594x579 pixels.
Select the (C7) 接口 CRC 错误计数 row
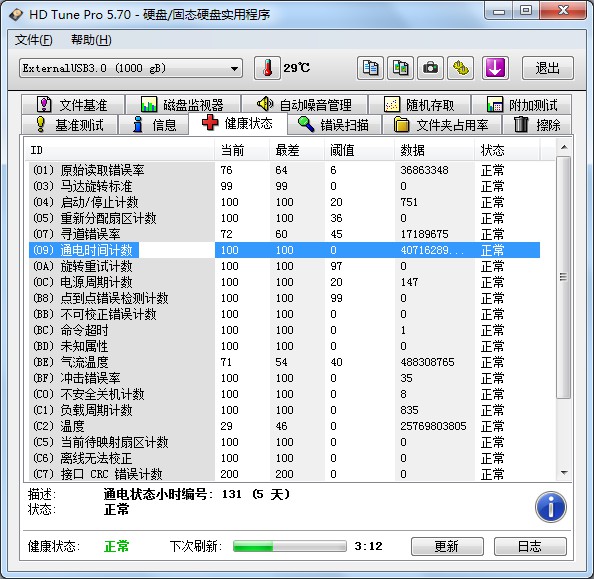coord(284,474)
